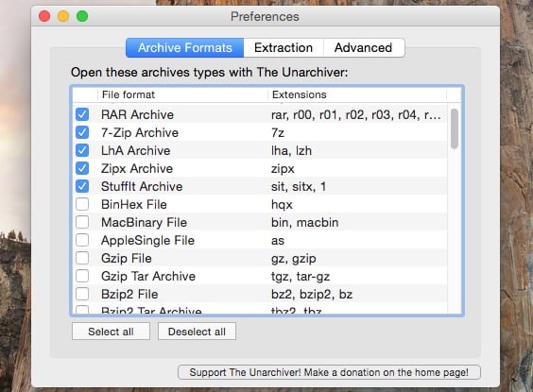The image size is (533, 392).
Task: Close the Preferences window with red button
Action: pos(44,16)
